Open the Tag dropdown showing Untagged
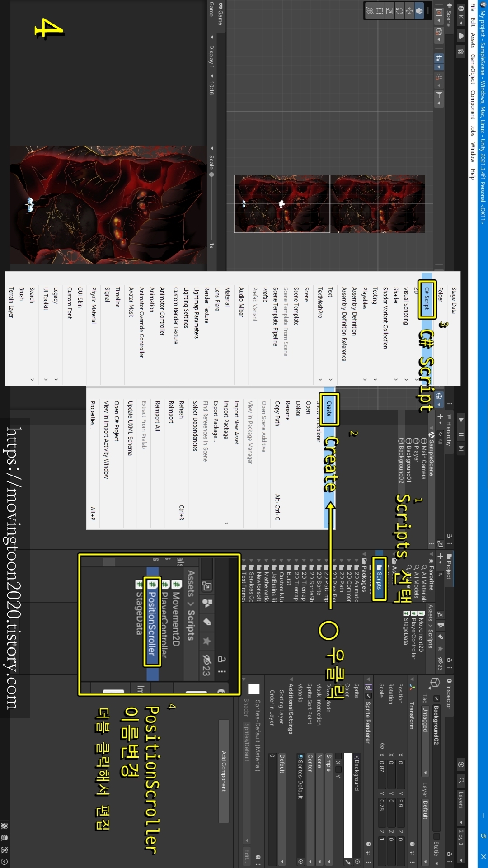The image size is (488, 868). [x=425, y=740]
